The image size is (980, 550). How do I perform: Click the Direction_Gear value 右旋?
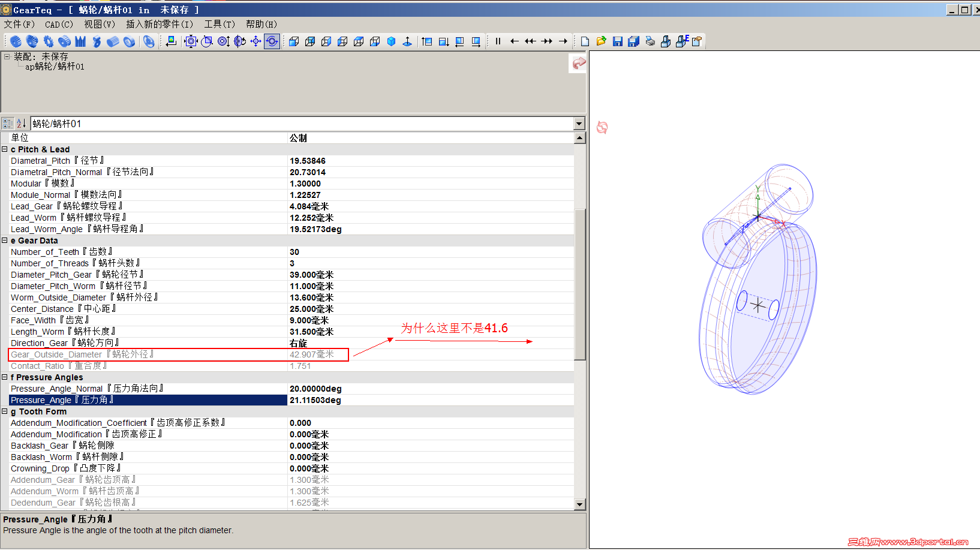pos(298,343)
